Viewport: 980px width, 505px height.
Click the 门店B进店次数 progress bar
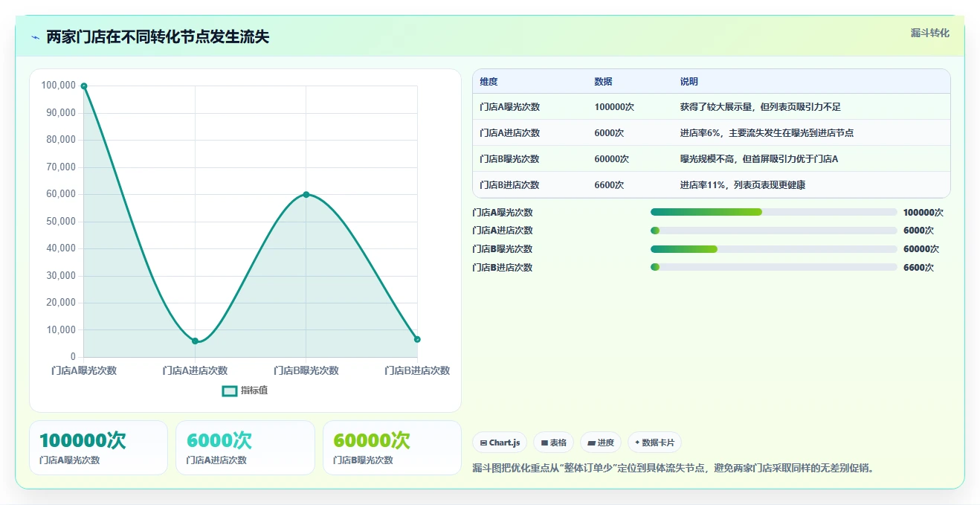(773, 268)
